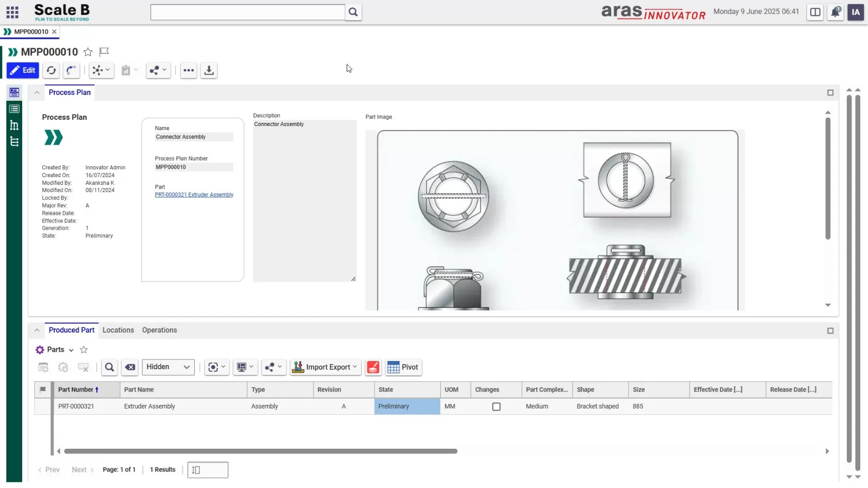The width and height of the screenshot is (868, 488).
Task: Collapse the Process Plan section chevron
Action: [x=37, y=92]
